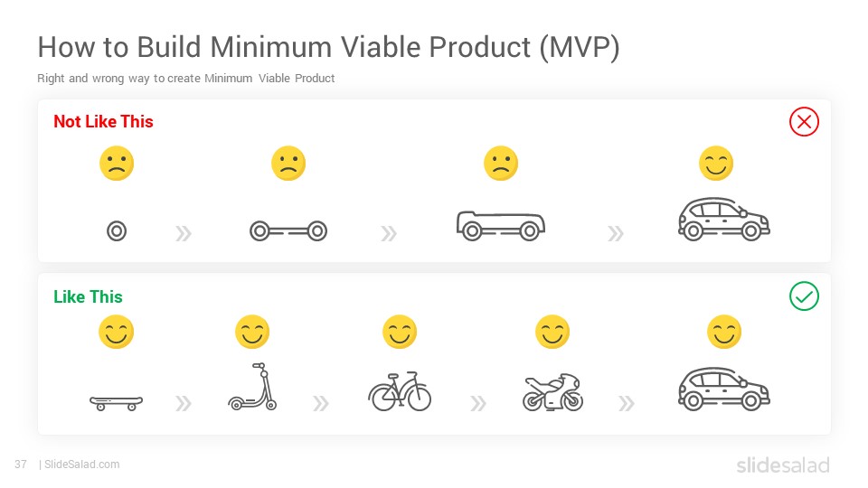Select the car icon in Like This row
Viewport: 868px width, 488px height.
click(724, 389)
